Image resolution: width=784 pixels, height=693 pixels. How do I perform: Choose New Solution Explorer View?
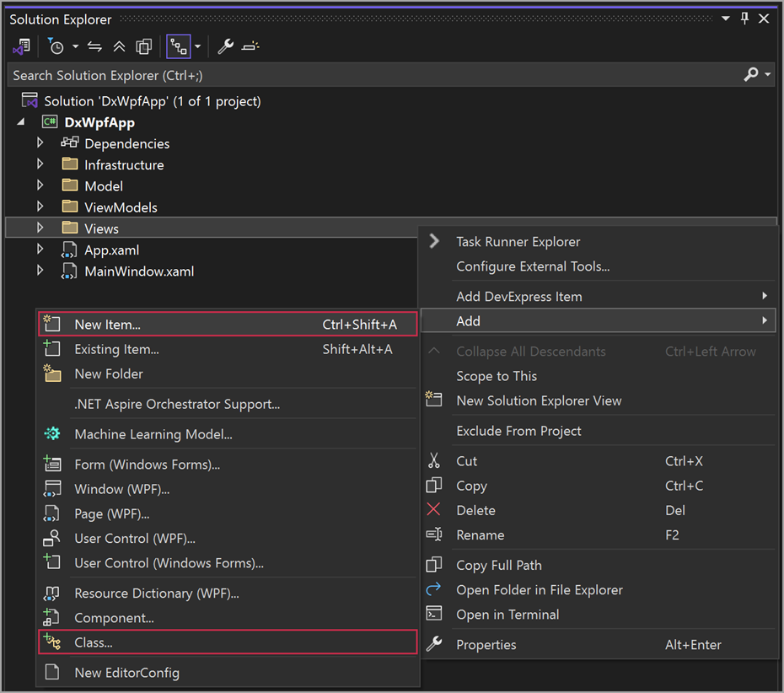598,401
